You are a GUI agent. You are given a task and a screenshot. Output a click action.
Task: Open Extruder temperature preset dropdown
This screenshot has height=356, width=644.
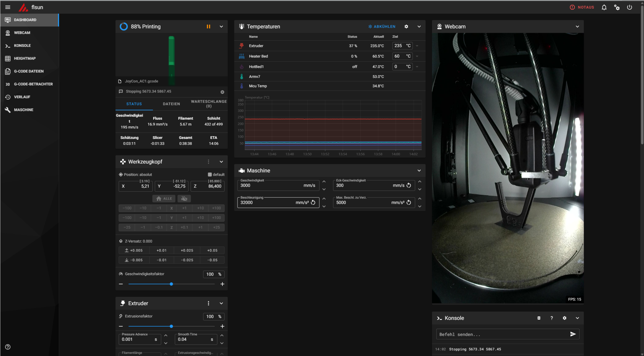417,46
